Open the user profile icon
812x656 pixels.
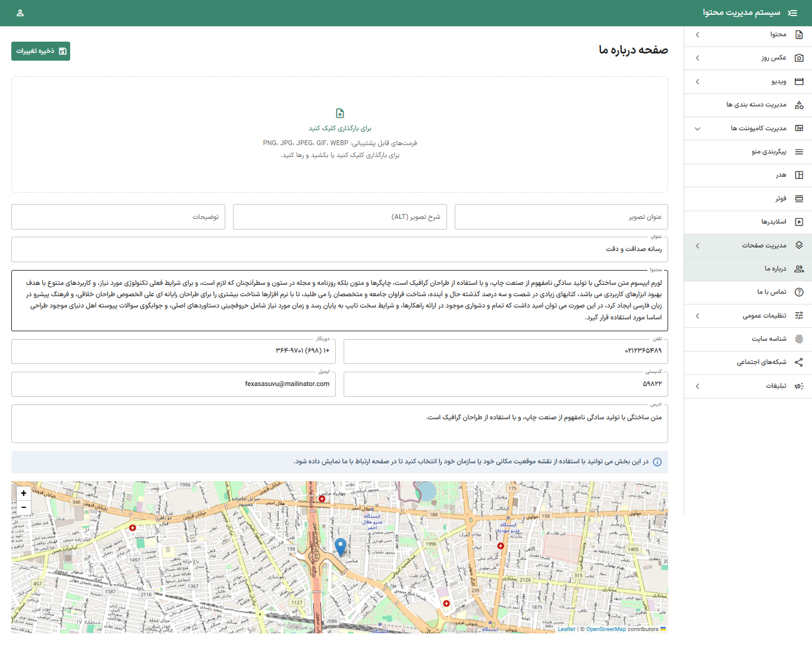[21, 12]
